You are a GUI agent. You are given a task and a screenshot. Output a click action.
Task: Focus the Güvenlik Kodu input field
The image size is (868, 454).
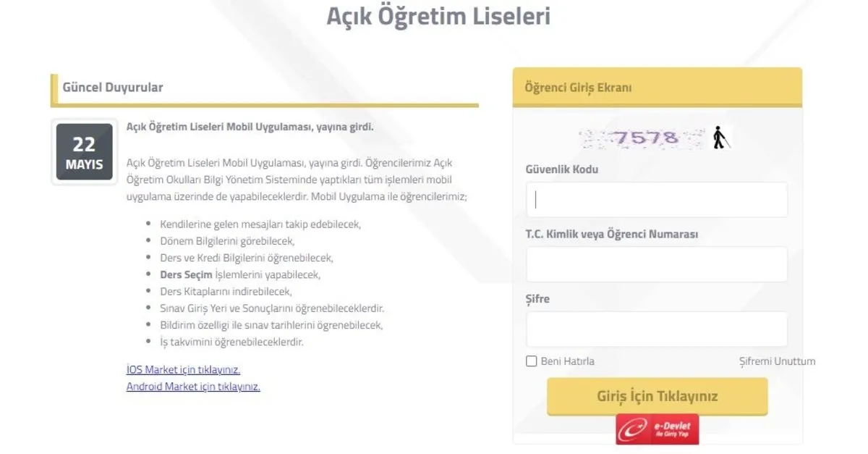(x=656, y=200)
